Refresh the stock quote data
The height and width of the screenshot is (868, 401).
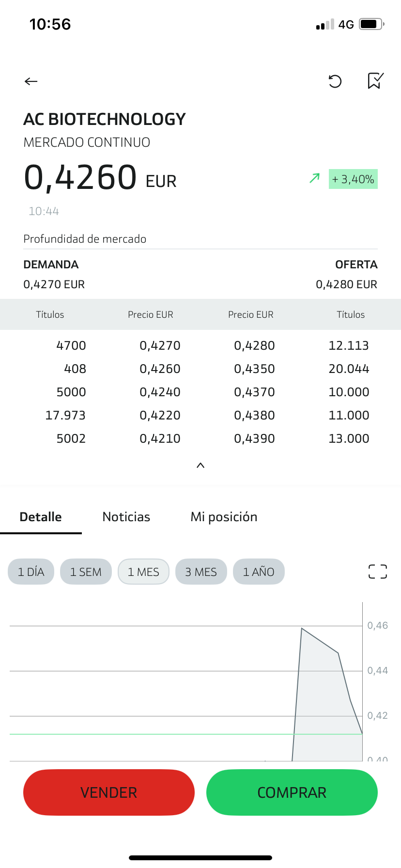[x=335, y=81]
